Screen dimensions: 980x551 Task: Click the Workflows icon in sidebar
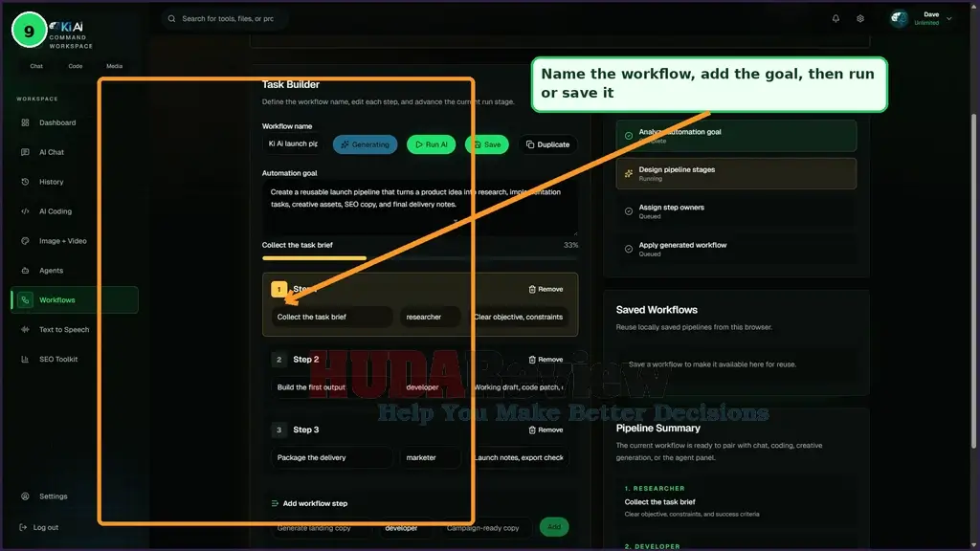(25, 299)
